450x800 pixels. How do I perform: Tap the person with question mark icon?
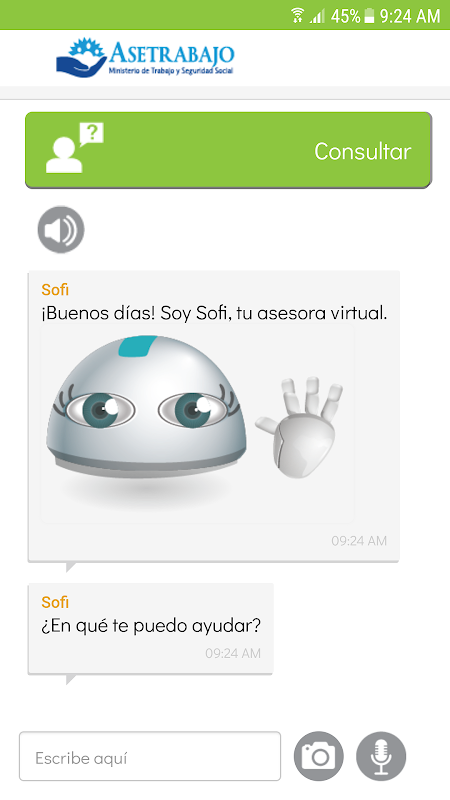pos(74,148)
